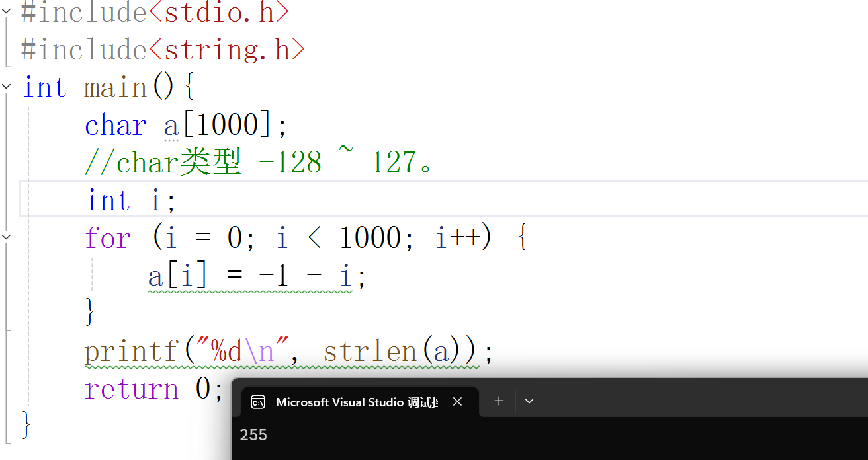Collapse the for loop fold chevron

coord(7,236)
